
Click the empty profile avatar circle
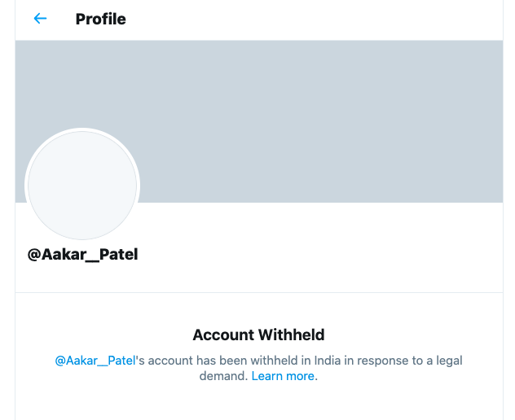(82, 186)
